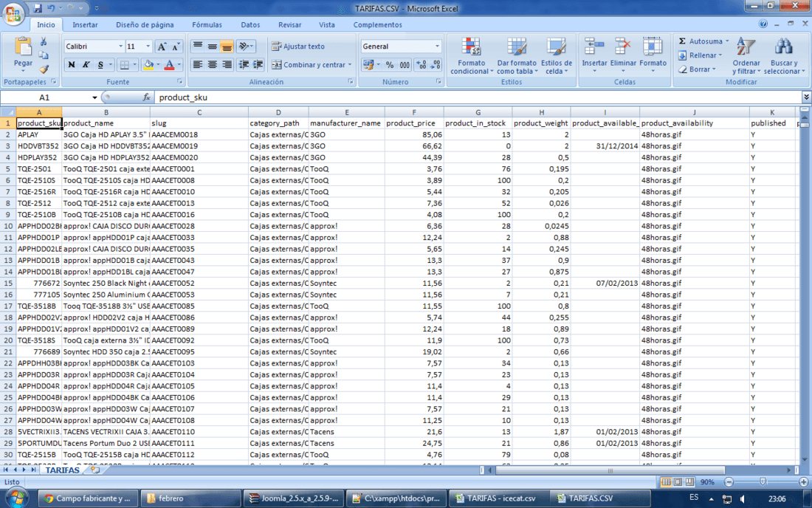Open Estilos de celda gallery
This screenshot has width=812, height=508.
point(556,56)
